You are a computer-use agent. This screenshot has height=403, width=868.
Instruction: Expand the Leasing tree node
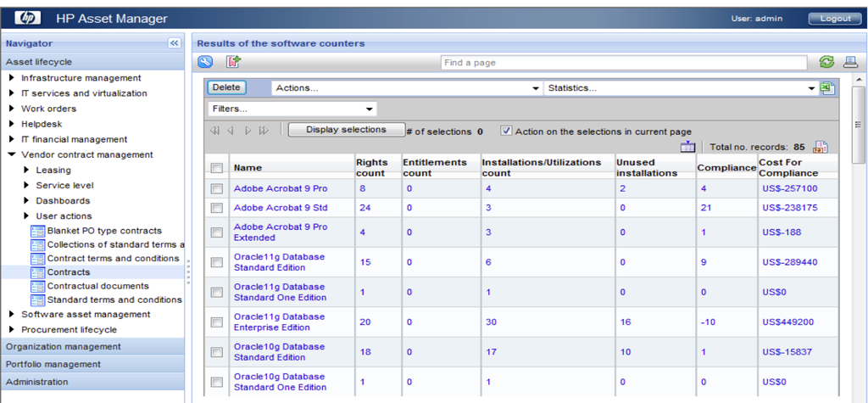[x=26, y=171]
